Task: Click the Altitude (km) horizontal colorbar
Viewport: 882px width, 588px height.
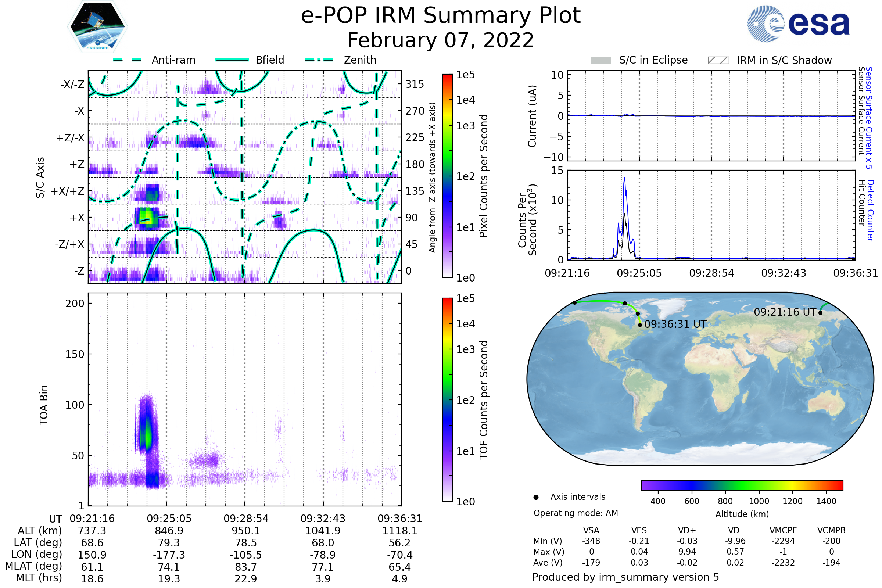Action: (742, 485)
